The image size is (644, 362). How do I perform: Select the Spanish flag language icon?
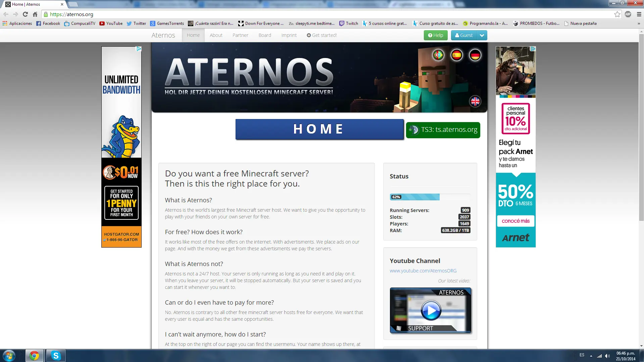456,55
